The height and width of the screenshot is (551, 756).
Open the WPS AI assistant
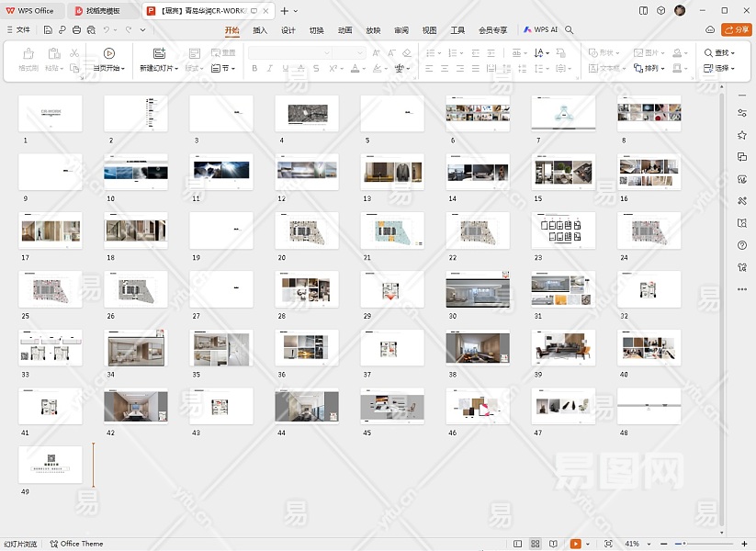(541, 30)
